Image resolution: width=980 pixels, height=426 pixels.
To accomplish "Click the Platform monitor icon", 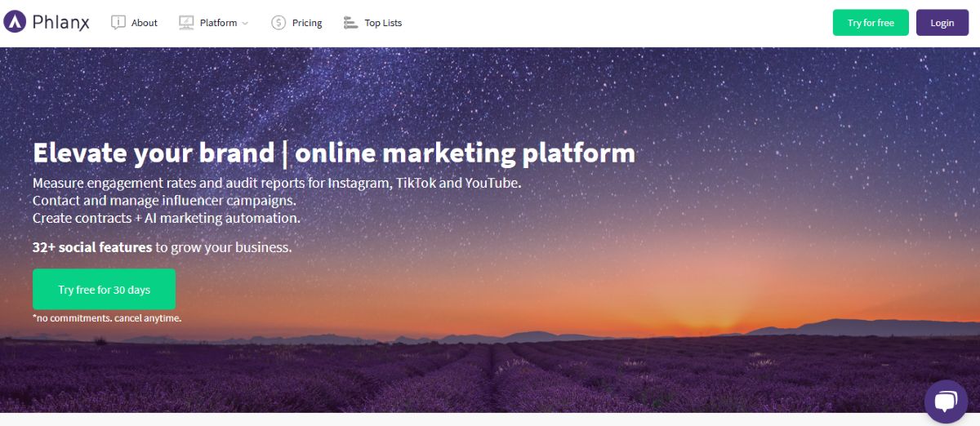I will click(x=186, y=23).
